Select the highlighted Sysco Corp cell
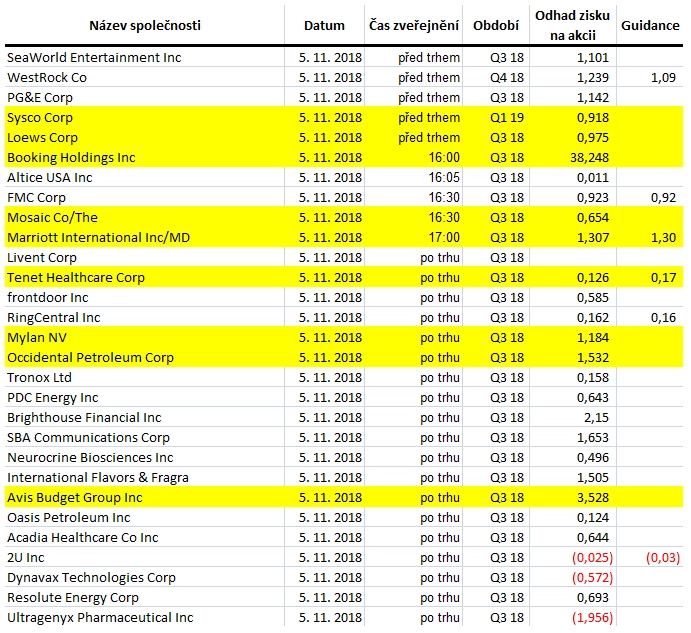The width and height of the screenshot is (691, 633). point(145,118)
